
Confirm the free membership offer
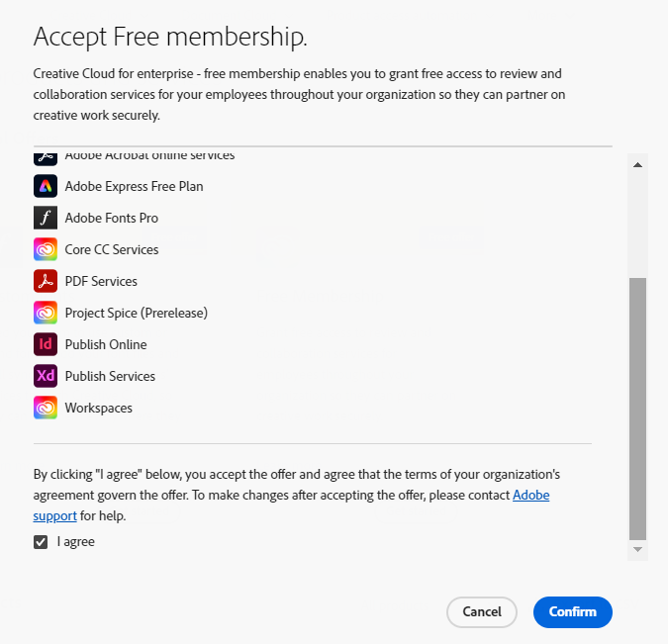coord(572,612)
